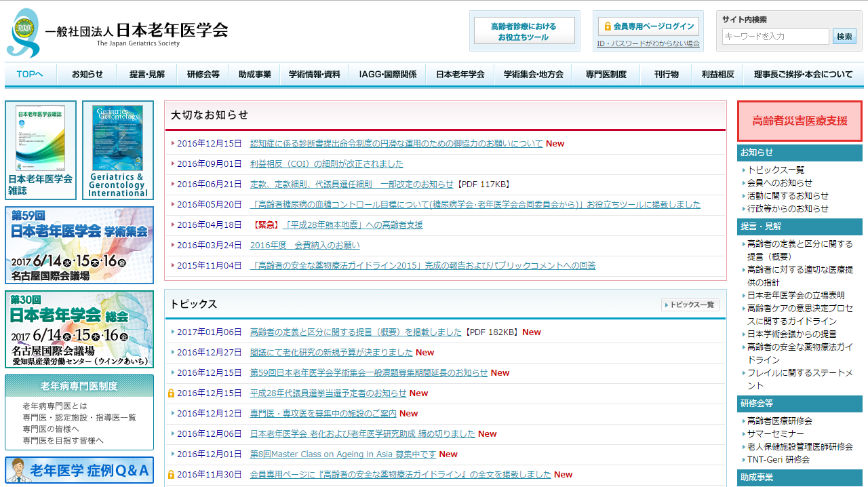The image size is (868, 487).
Task: Open 会員専用ページに全文を掲載しました link
Action: (x=401, y=475)
